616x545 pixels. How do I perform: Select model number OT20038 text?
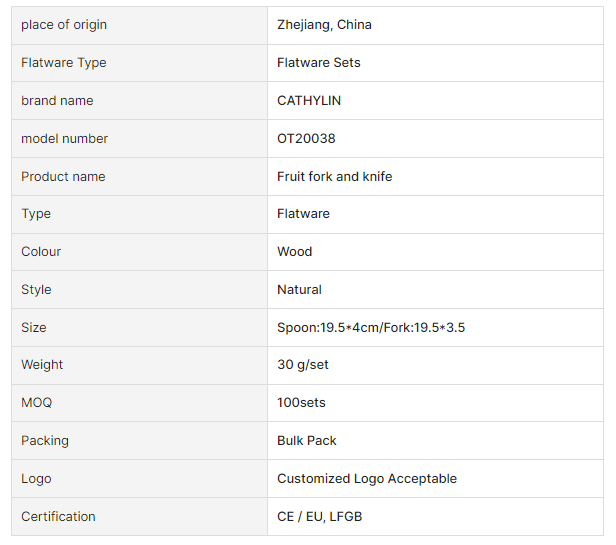click(x=306, y=139)
